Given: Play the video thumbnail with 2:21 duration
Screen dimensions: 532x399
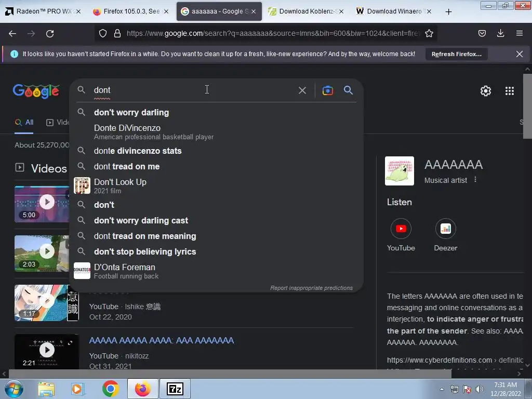Looking at the screenshot, I should pos(47,352).
